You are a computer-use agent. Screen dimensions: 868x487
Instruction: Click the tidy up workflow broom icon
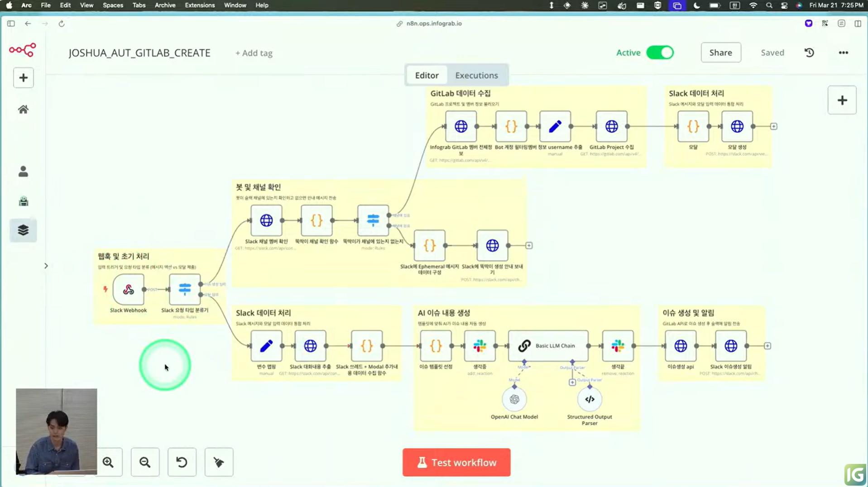click(x=219, y=462)
